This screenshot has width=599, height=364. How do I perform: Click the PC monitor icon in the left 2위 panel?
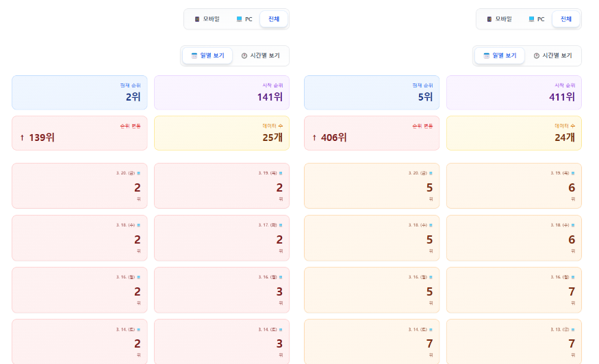[239, 19]
